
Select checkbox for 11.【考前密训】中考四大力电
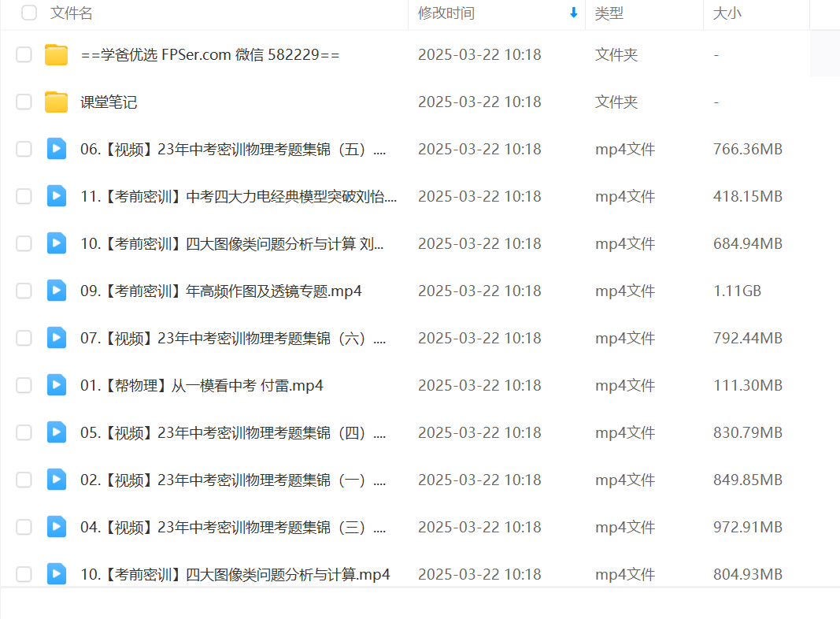[24, 196]
